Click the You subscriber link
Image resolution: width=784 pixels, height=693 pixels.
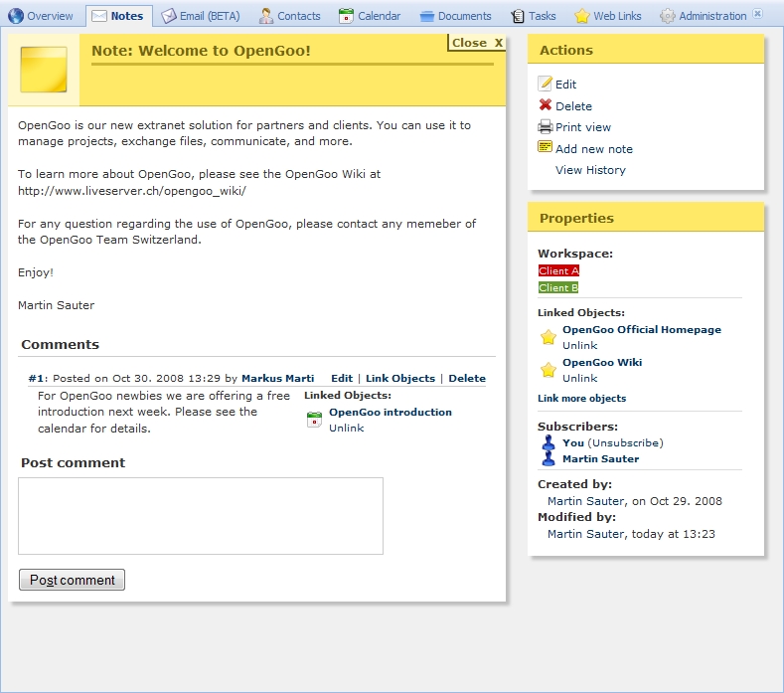(573, 442)
